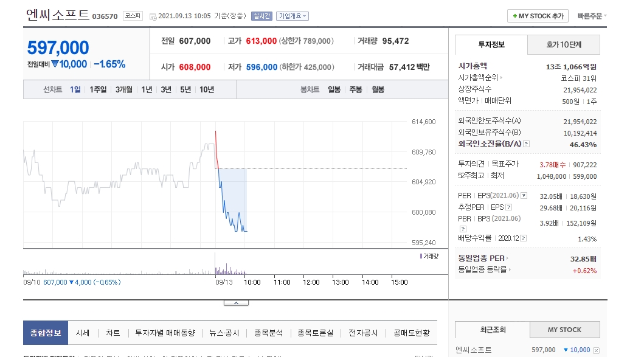Open the 종목토론실 tab
Image resolution: width=644 pixels, height=357 pixels.
point(316,333)
